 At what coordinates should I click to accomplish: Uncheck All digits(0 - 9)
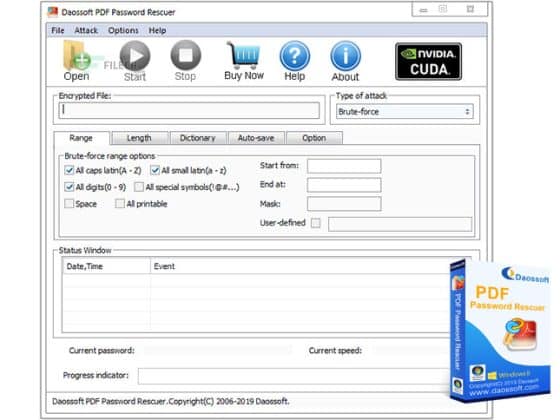tap(69, 187)
